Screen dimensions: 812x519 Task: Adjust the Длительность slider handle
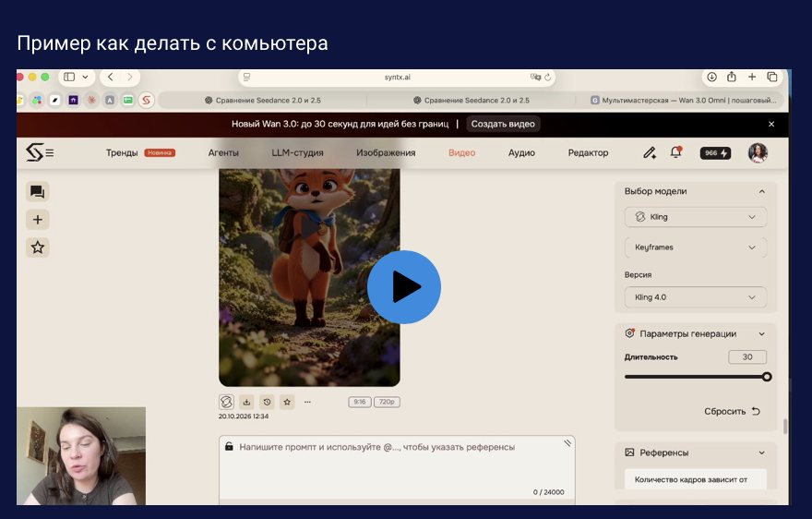coord(767,377)
